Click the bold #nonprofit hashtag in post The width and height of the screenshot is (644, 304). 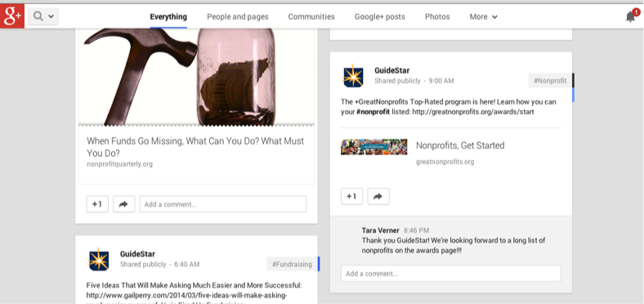coord(373,112)
